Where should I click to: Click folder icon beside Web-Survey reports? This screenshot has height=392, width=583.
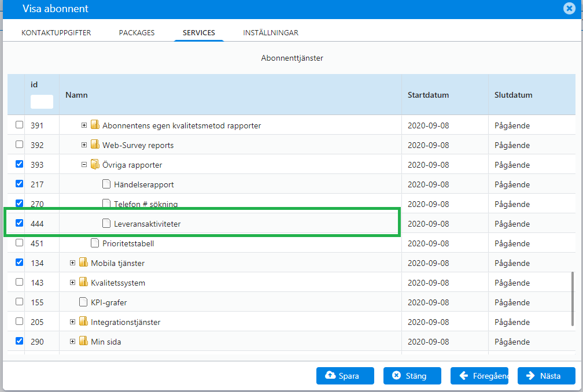95,144
